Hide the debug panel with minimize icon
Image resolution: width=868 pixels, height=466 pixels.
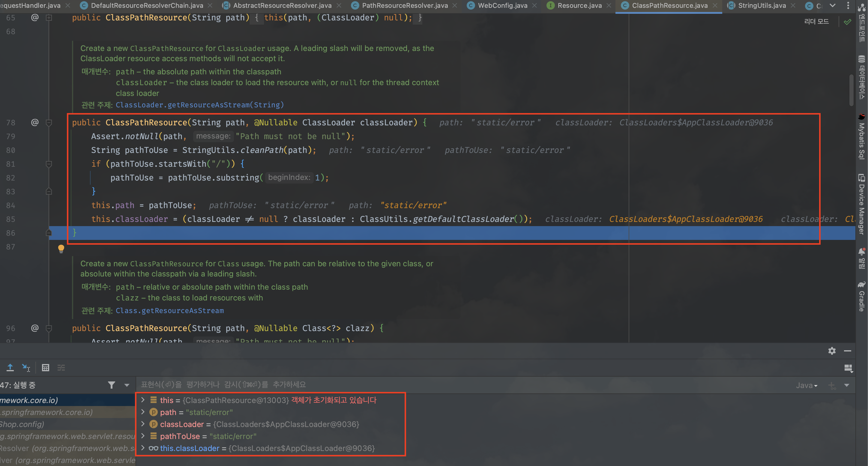848,351
